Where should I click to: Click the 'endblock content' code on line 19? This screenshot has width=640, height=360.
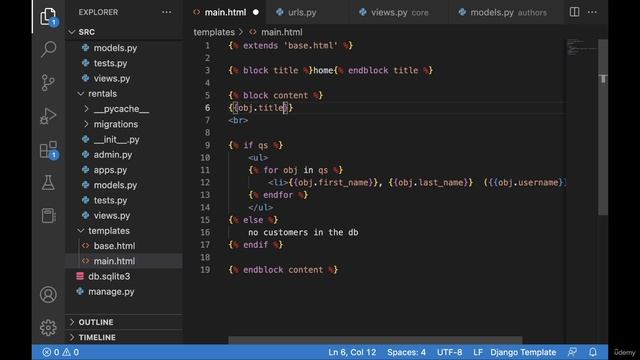[283, 270]
